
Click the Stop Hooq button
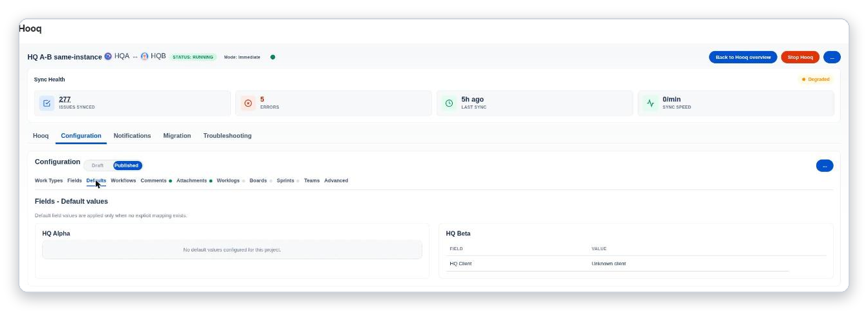coord(800,57)
